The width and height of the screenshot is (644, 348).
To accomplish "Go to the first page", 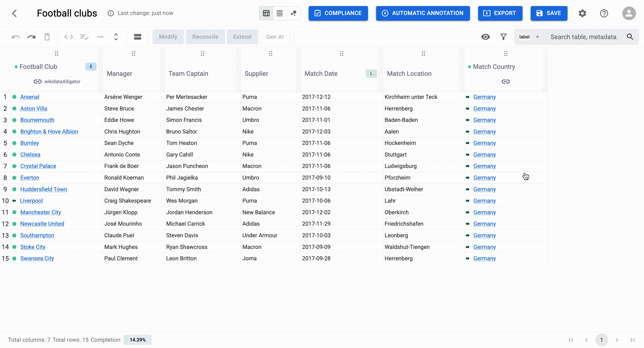I will 571,340.
